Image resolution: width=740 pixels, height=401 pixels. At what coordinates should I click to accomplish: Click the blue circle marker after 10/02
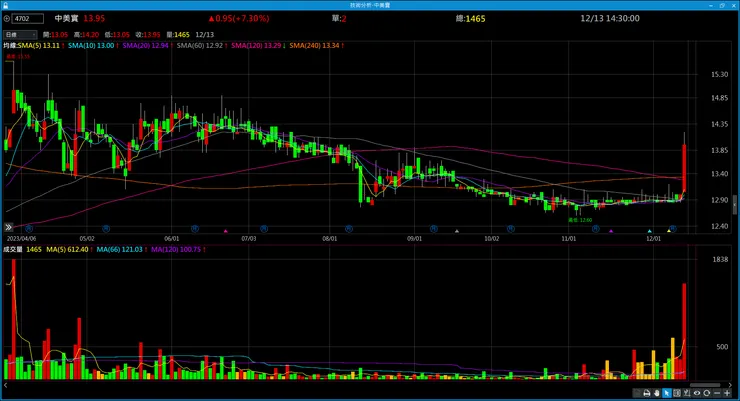click(511, 229)
